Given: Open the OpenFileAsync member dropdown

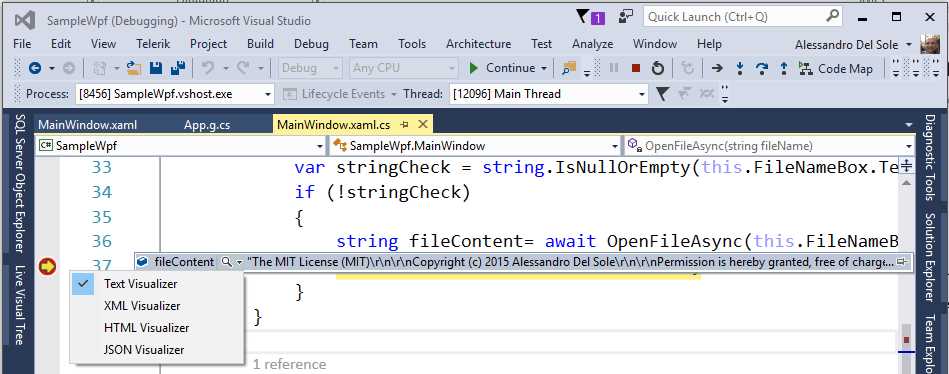Looking at the screenshot, I should tap(769, 146).
